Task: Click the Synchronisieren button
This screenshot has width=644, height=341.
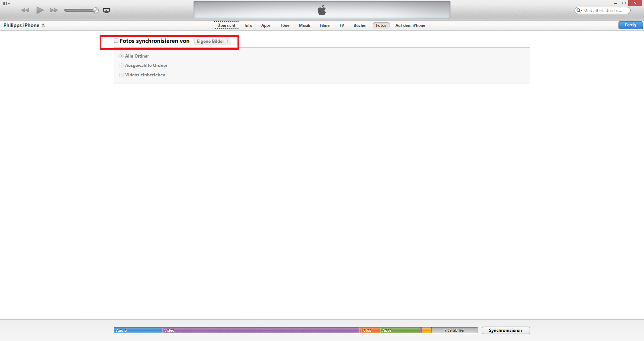Action: [x=506, y=330]
